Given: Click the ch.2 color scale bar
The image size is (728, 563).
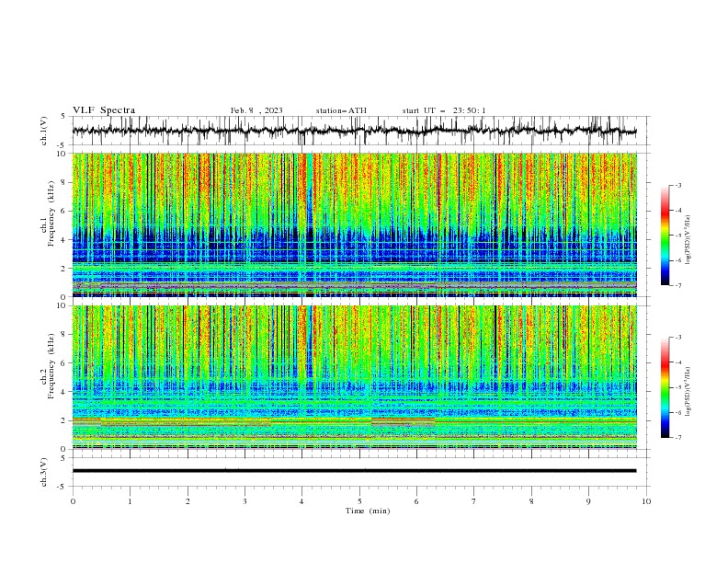Looking at the screenshot, I should click(665, 387).
